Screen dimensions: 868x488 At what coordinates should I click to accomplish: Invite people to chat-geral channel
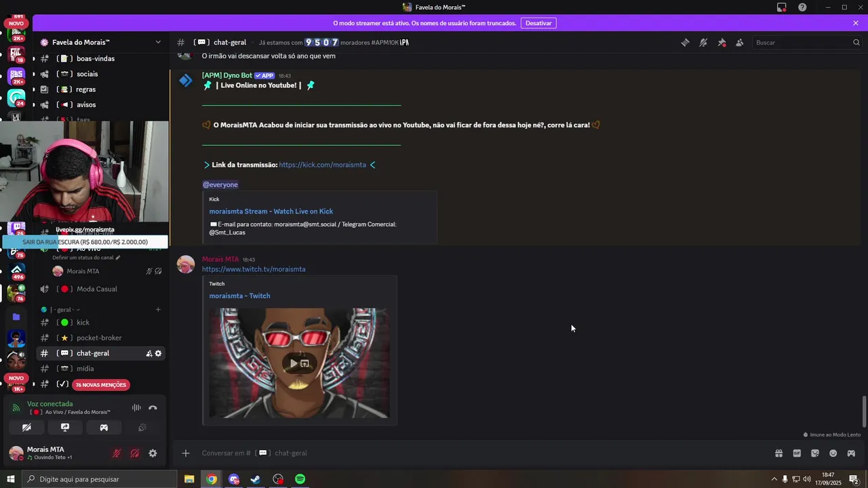(149, 353)
